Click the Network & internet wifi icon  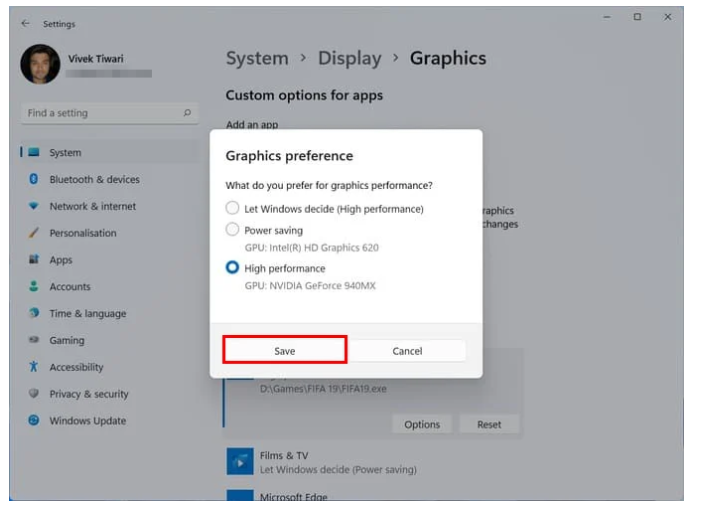point(33,207)
